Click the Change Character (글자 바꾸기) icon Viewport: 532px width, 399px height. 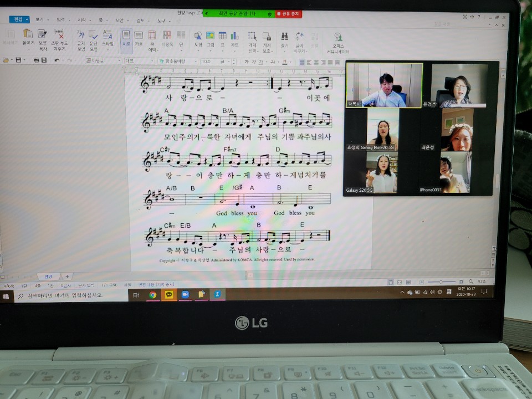click(299, 36)
